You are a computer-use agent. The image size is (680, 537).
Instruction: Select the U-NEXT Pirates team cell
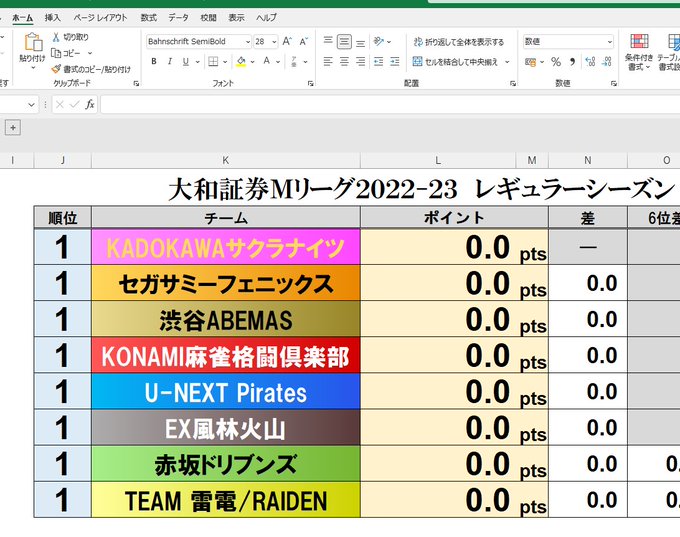226,391
